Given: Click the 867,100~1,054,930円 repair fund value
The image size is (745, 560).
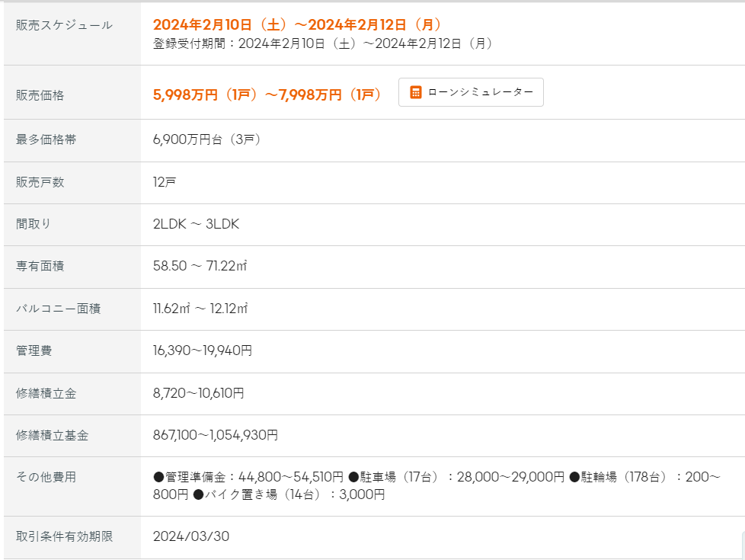Looking at the screenshot, I should (x=216, y=436).
